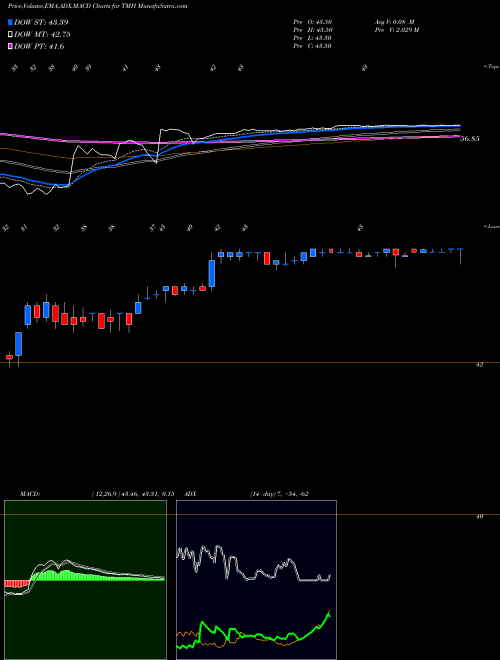
Task: Click the Pre V: 2.029 M value
Action: [396, 30]
